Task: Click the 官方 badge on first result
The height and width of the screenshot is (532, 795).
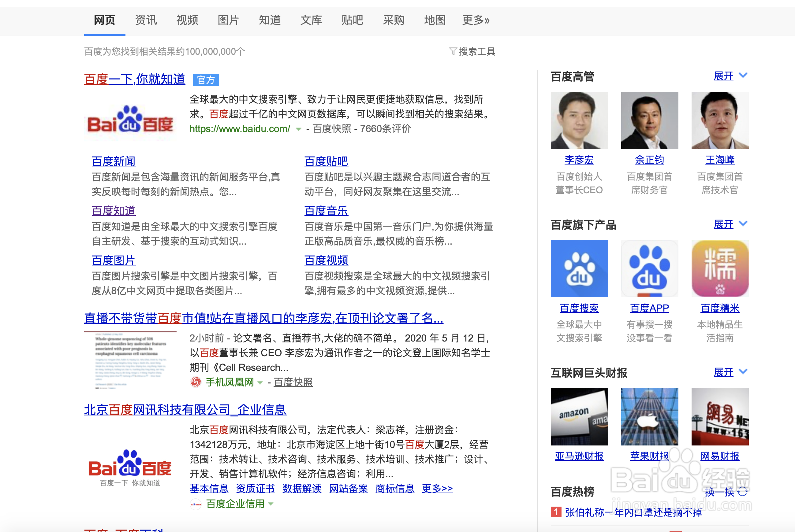Action: coord(206,80)
